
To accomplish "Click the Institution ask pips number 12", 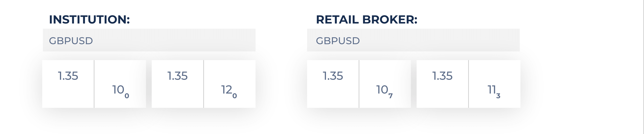I will (x=227, y=90).
